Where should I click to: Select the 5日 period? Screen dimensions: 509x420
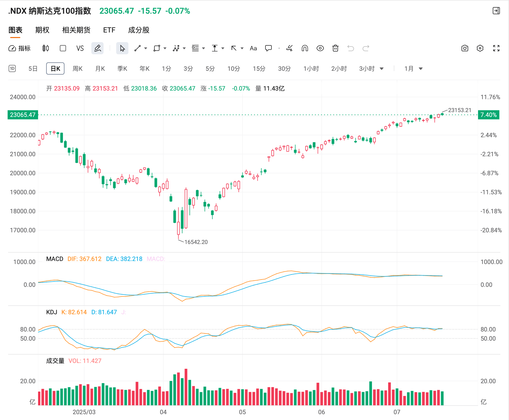33,68
